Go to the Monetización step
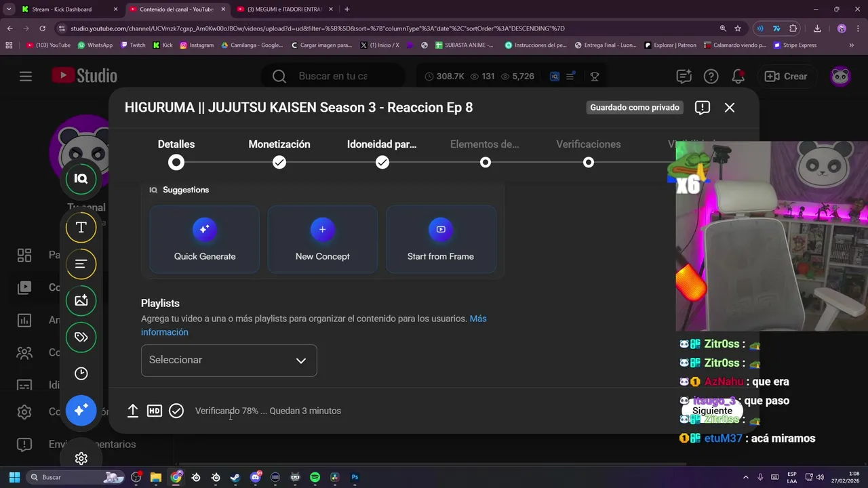The width and height of the screenshot is (868, 488). (x=279, y=153)
